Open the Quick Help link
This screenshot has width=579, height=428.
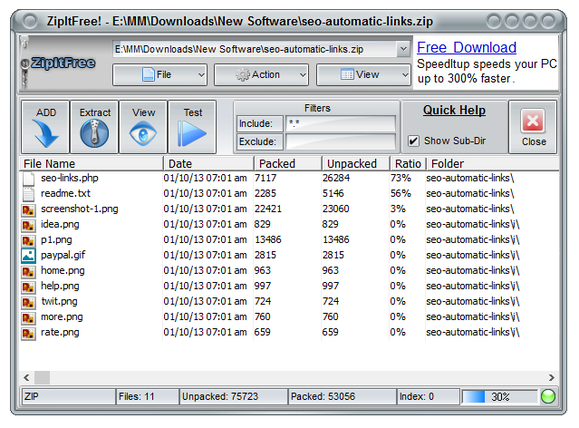pos(454,110)
